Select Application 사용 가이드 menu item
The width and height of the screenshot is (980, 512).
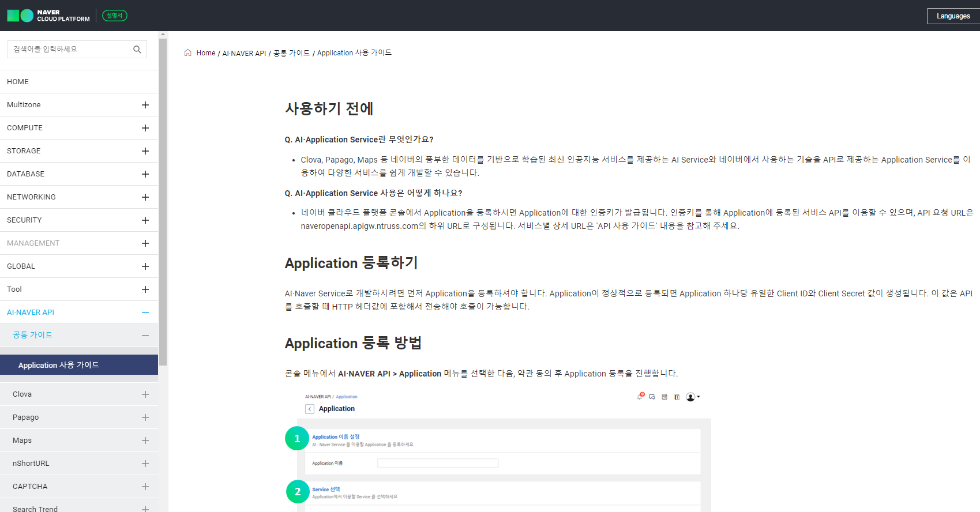[79, 365]
